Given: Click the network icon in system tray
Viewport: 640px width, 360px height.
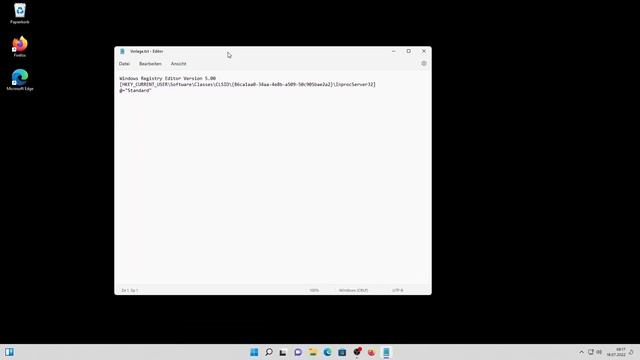Looking at the screenshot, I should click(591, 352).
